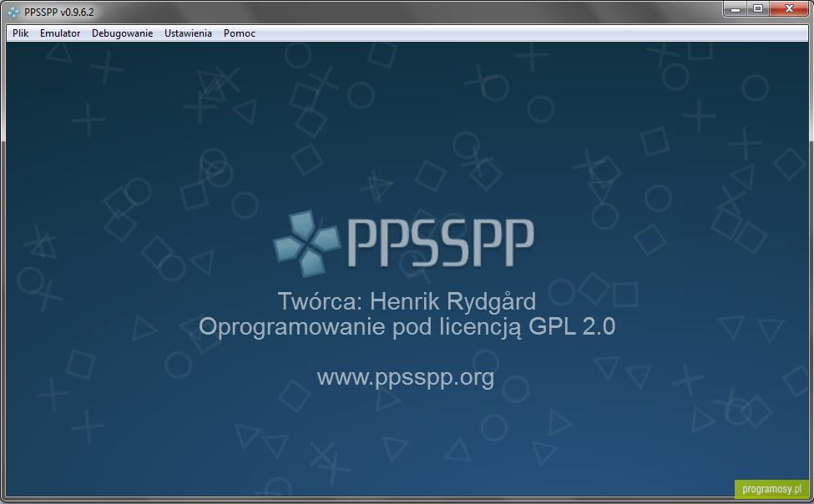Click 'Oprogramowanie pod licencją GPL 2.0' text
Screen dimensions: 814x504
(x=407, y=327)
